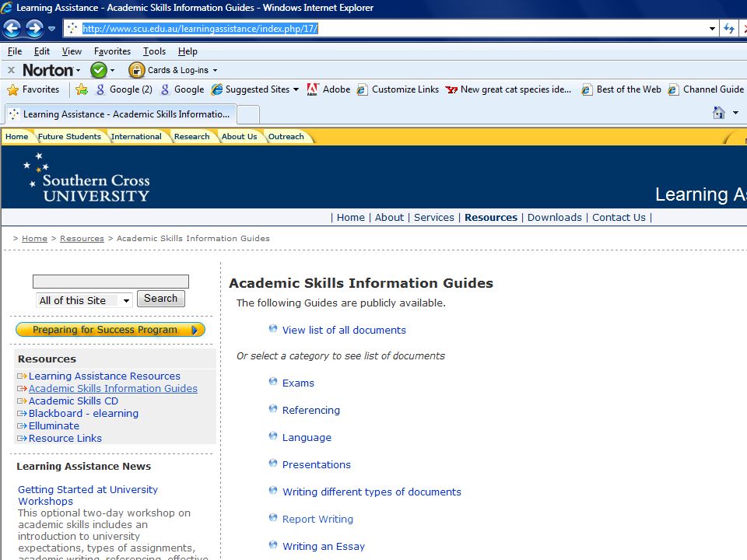Open the Writing an Essay link
Screen dimensions: 747x560
[324, 546]
